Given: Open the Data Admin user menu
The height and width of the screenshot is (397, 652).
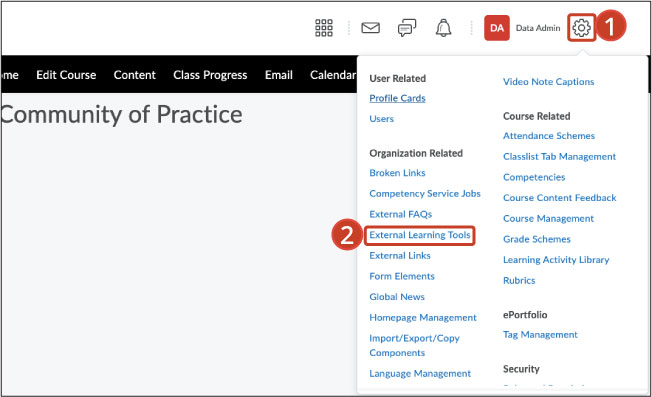Looking at the screenshot, I should click(538, 28).
